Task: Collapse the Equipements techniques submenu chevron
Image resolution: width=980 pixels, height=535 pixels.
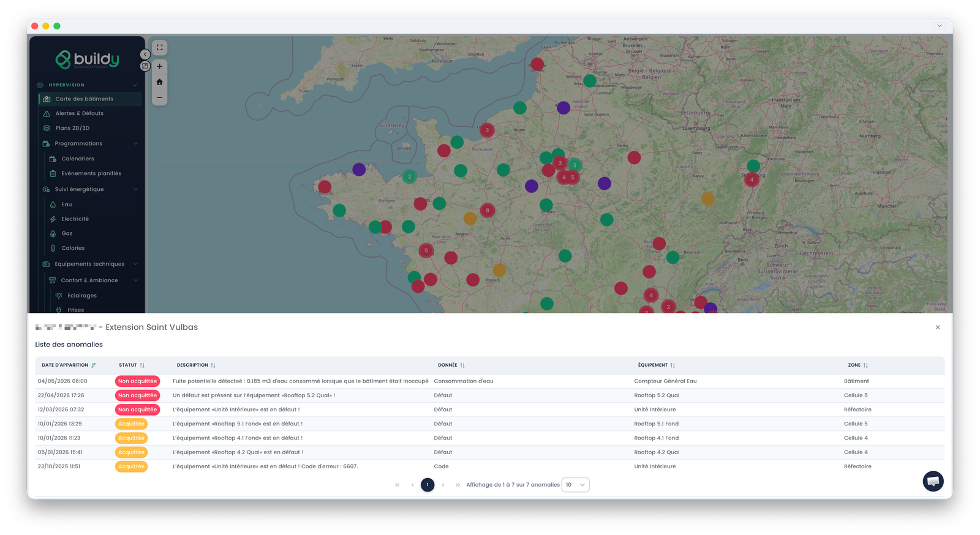Action: 135,264
